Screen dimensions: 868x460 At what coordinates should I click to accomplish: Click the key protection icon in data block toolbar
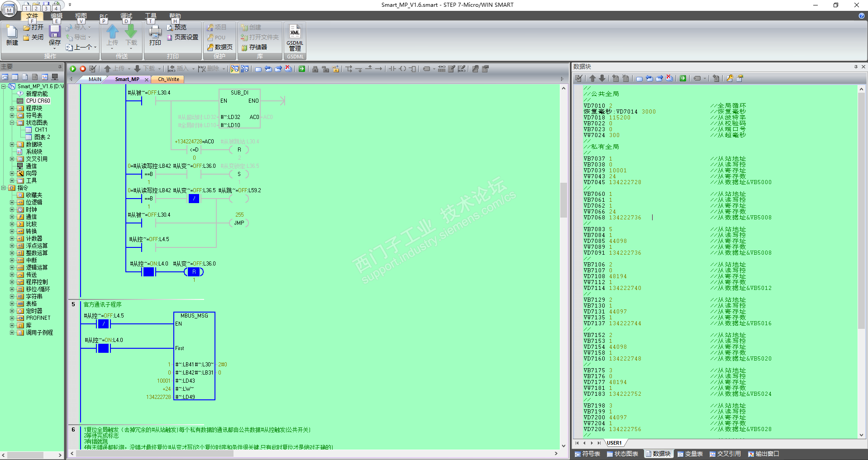(x=730, y=78)
